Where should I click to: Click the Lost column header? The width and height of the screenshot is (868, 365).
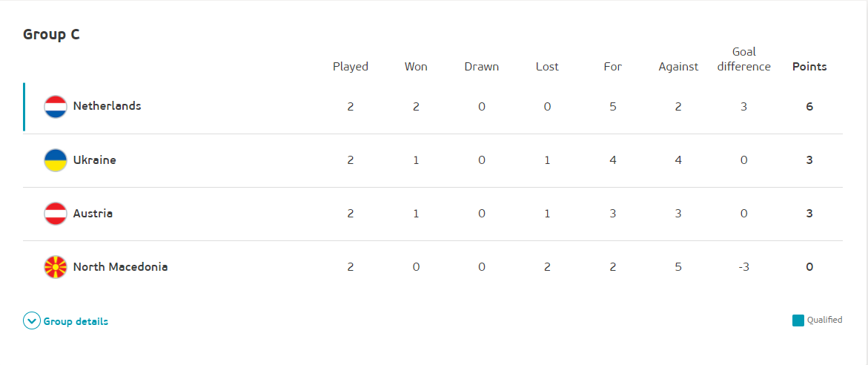[x=547, y=67]
